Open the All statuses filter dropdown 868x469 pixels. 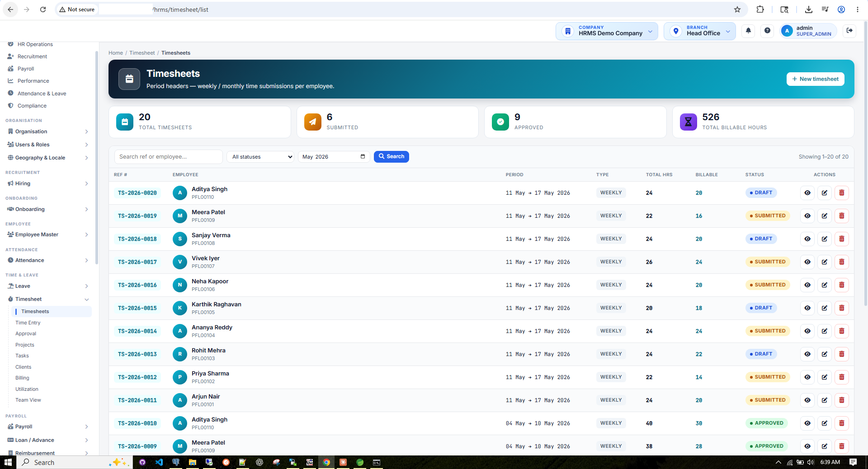[260, 157]
